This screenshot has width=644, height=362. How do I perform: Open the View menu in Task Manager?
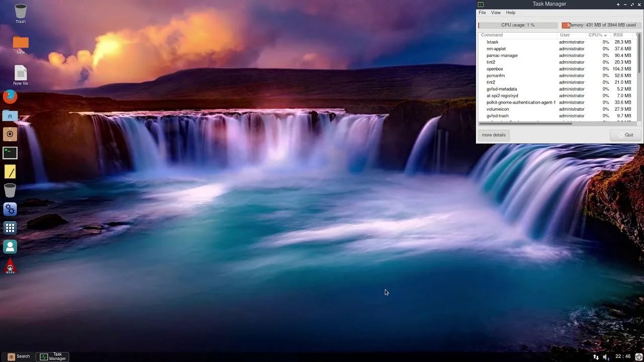click(x=496, y=13)
